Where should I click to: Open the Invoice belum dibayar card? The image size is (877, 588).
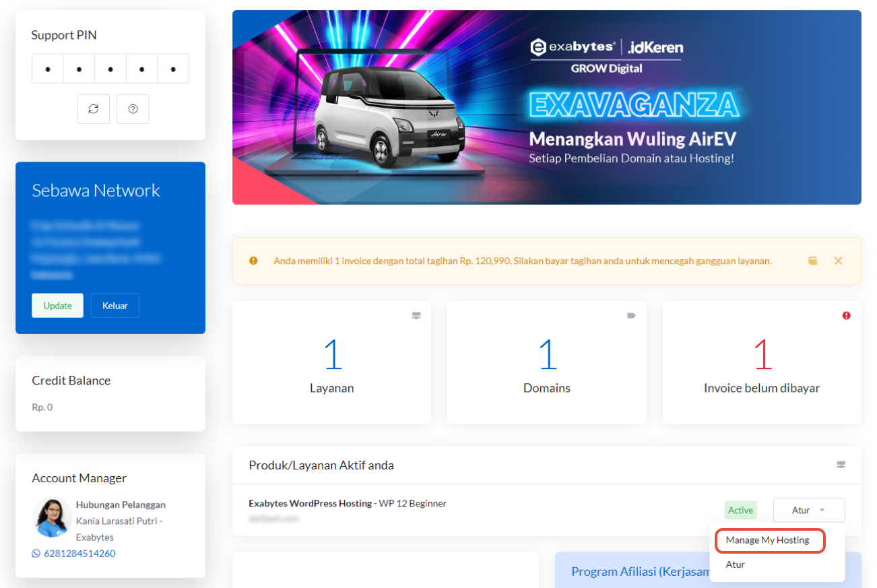coord(762,362)
